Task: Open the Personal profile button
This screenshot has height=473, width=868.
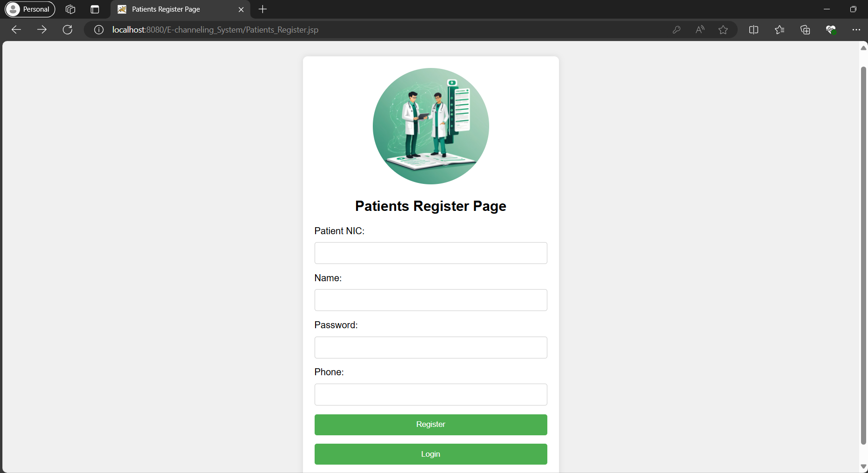Action: [x=30, y=9]
